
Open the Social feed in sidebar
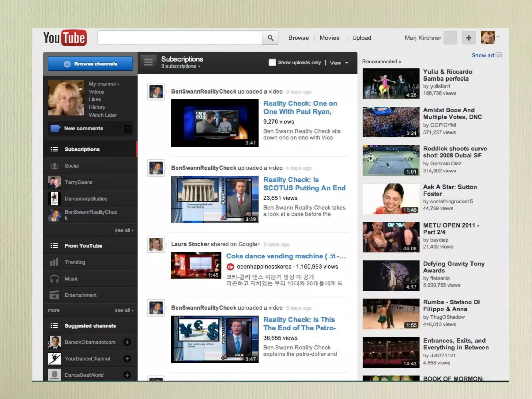(x=71, y=166)
